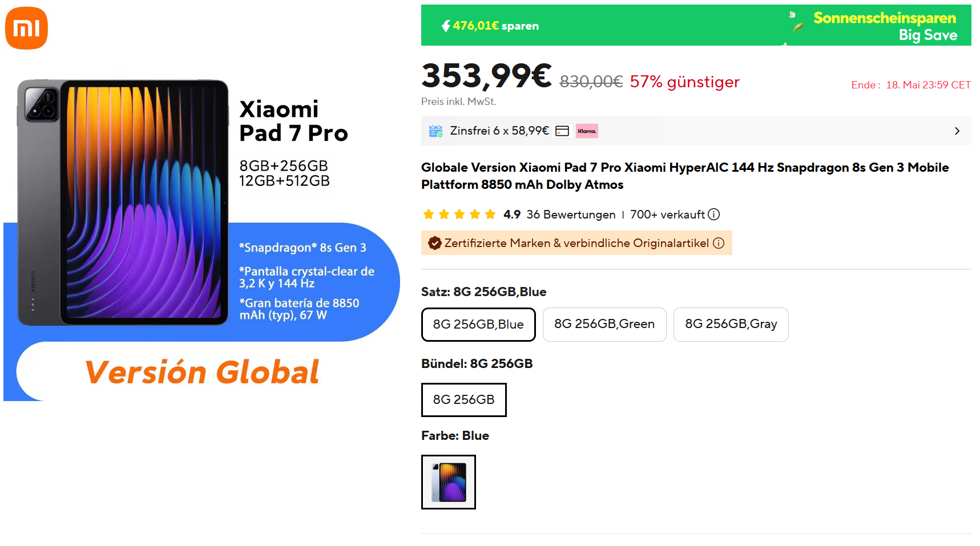Click the Xiaomi Pad 7 Pro product image
Image resolution: width=980 pixels, height=546 pixels.
tap(123, 203)
